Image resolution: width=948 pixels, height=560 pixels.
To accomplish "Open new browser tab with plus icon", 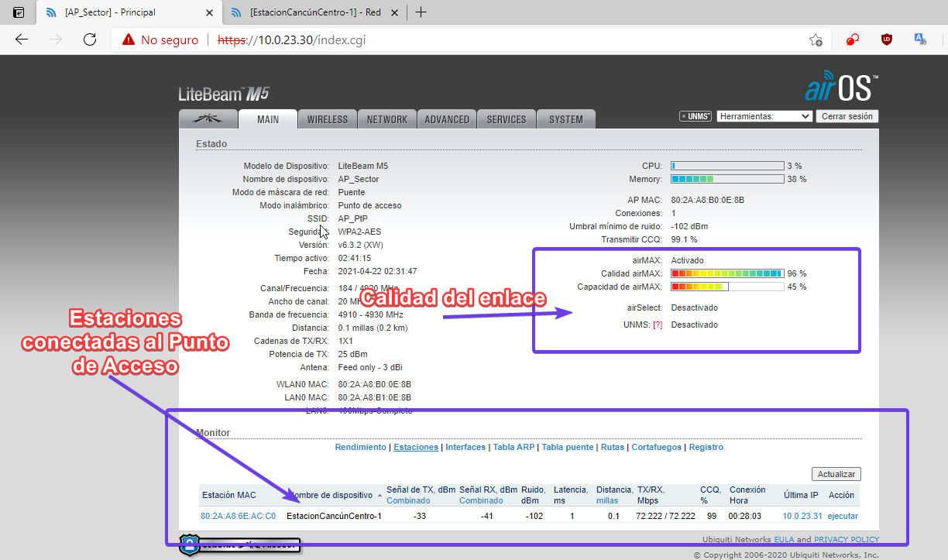I will click(x=421, y=12).
